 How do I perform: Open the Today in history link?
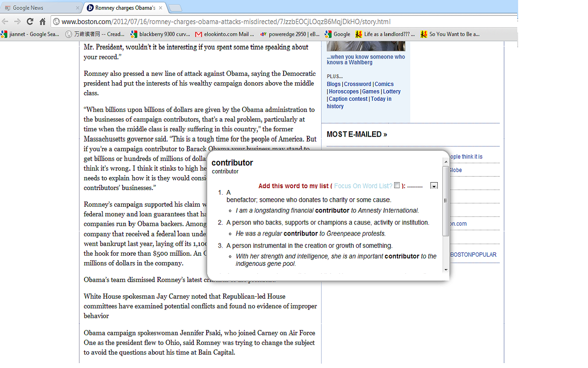point(359,103)
